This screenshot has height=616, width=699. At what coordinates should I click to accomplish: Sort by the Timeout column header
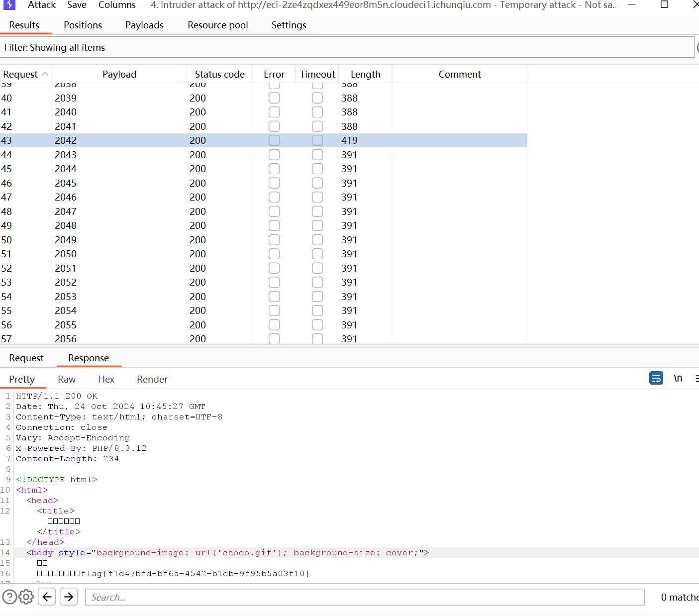pos(317,74)
